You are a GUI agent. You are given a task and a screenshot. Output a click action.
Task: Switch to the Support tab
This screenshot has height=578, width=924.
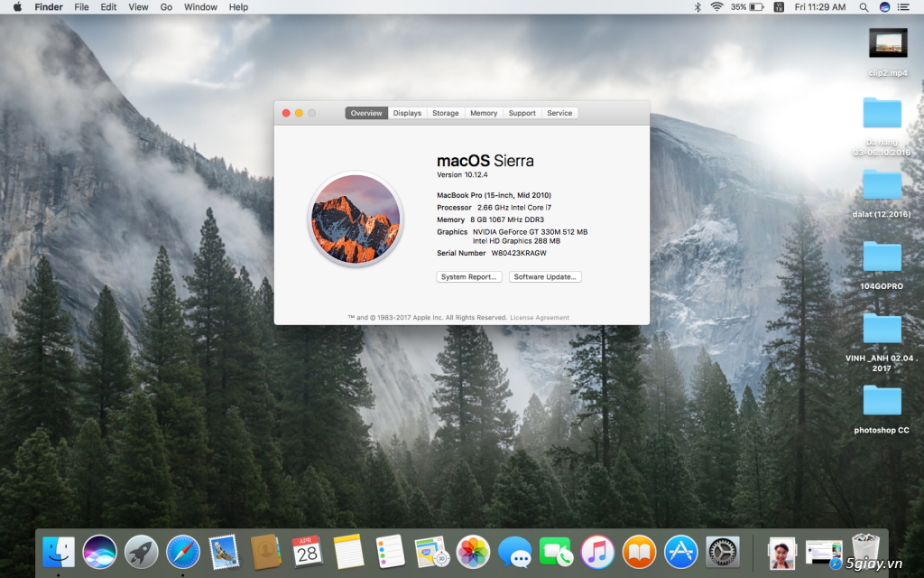pyautogui.click(x=522, y=113)
